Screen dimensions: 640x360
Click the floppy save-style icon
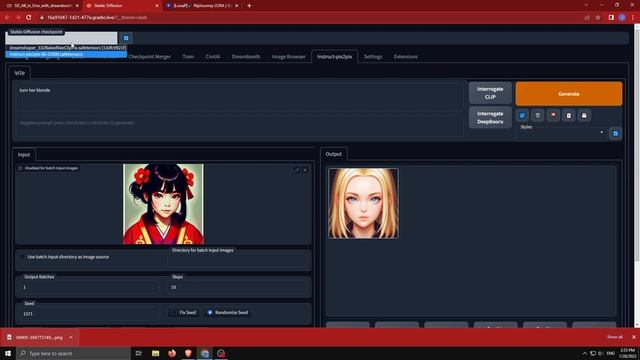(x=584, y=116)
